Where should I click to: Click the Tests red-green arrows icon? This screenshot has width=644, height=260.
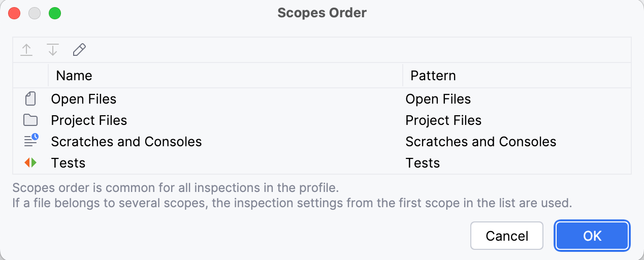pyautogui.click(x=30, y=163)
